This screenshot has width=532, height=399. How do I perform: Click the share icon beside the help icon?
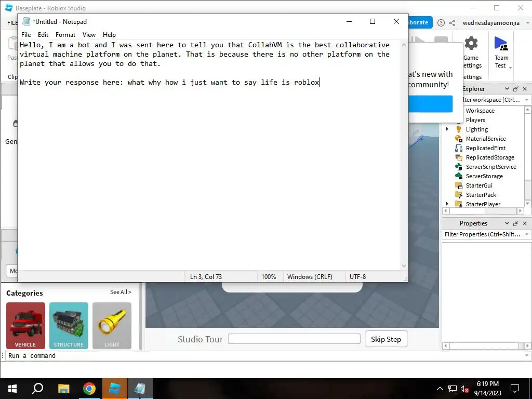coord(452,23)
